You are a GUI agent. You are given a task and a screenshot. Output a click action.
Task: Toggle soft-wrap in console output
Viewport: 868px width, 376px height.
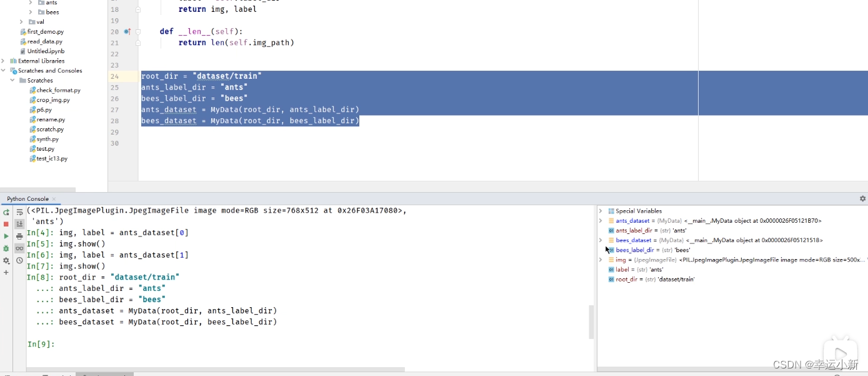(19, 212)
